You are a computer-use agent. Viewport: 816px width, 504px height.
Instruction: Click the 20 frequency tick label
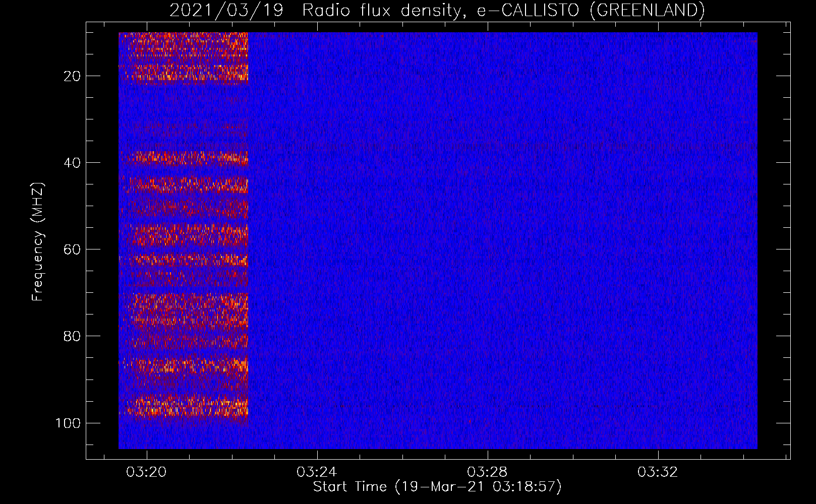pos(73,76)
